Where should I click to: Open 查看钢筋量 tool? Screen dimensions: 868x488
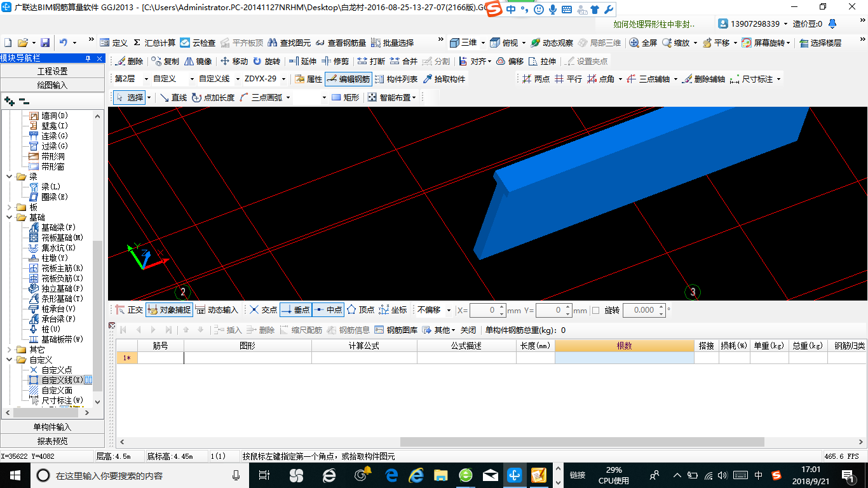pos(341,43)
